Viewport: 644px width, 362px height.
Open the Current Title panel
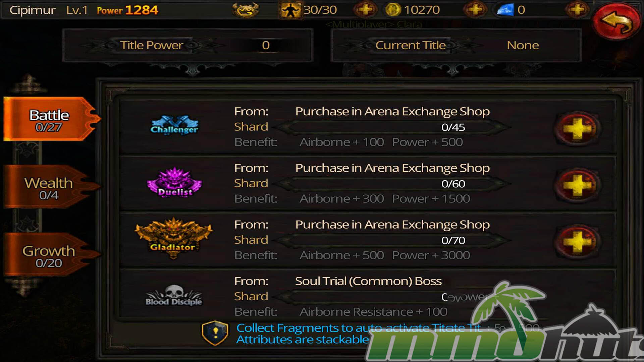[x=456, y=45]
